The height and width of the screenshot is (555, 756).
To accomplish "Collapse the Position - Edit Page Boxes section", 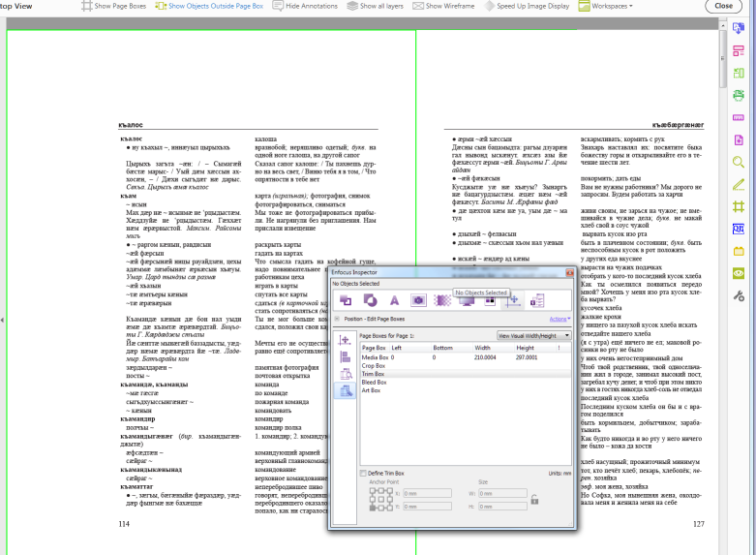I will click(337, 319).
